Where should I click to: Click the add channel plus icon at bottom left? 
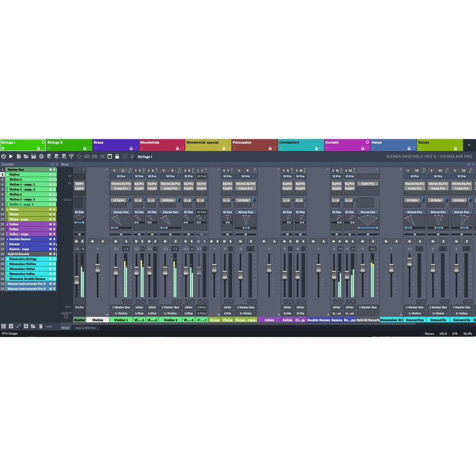[x=25, y=326]
